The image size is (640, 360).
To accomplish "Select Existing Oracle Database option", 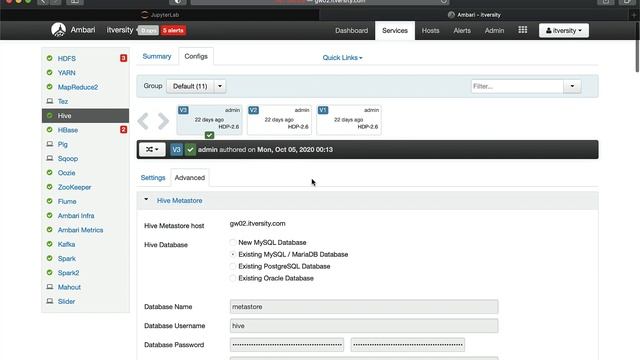I will tap(233, 278).
